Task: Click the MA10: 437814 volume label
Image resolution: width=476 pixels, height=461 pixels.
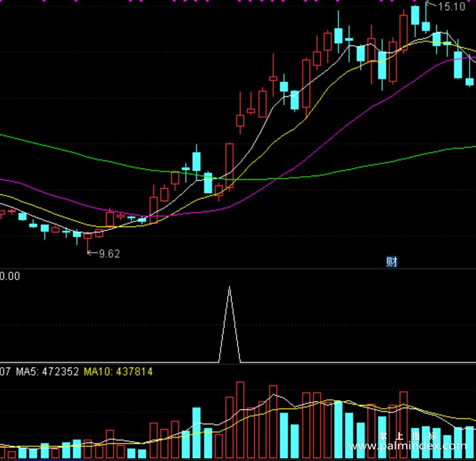Action: click(118, 371)
